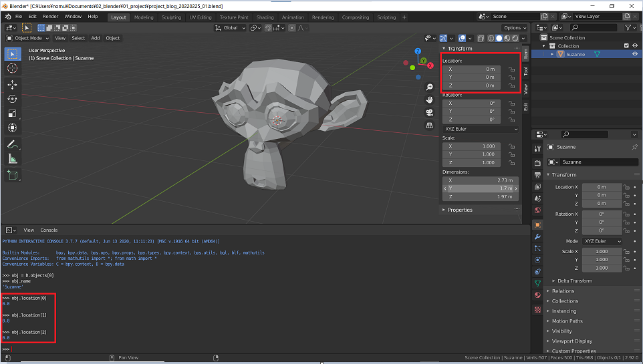Open the File menu
643x364 pixels.
(19, 17)
